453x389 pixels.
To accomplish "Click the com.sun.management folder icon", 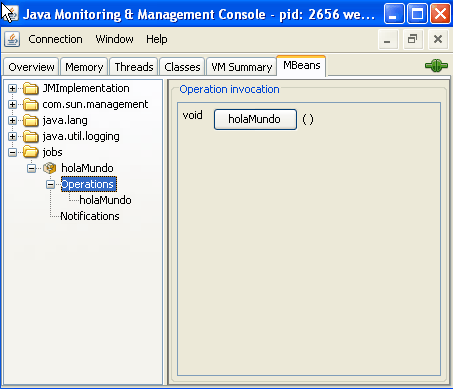I will 31,104.
